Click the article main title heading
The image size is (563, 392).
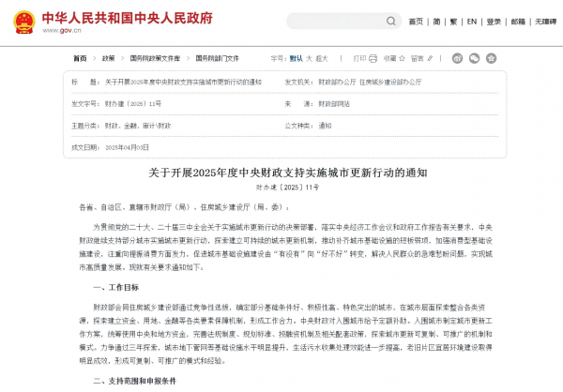pos(288,173)
